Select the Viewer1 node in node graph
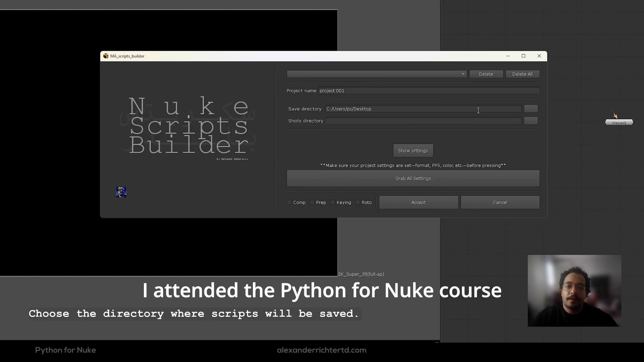The width and height of the screenshot is (644, 362). coord(619,123)
